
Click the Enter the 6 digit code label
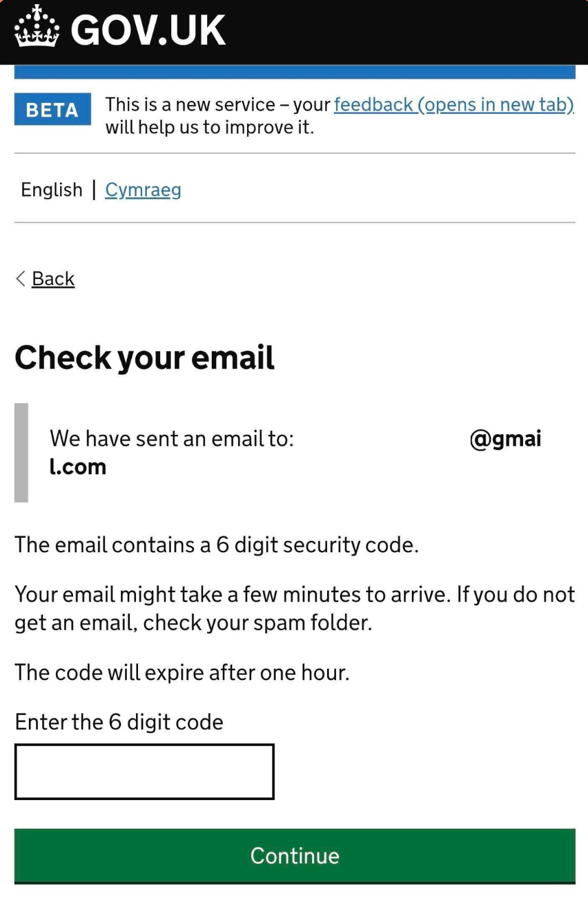tap(119, 722)
